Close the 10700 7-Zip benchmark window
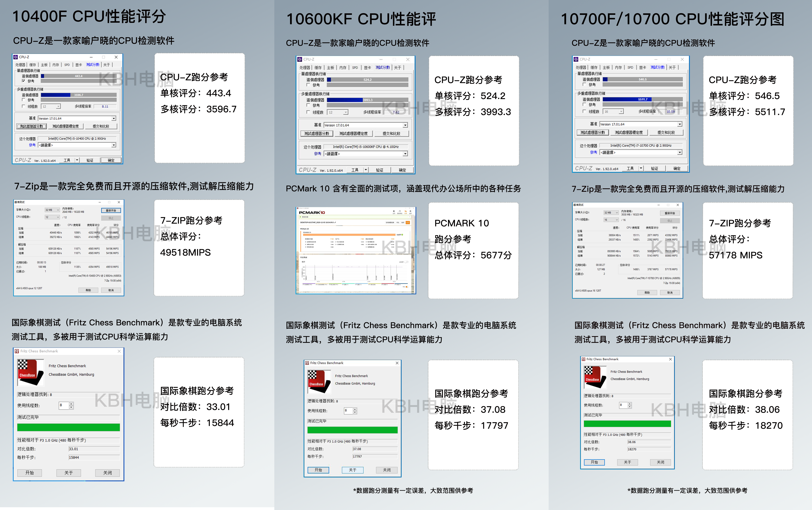812x510 pixels. tap(678, 205)
